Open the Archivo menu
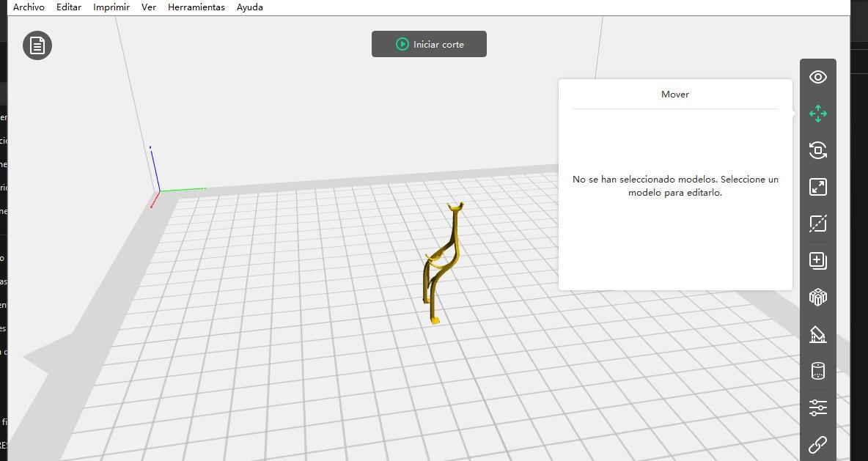Screen dimensions: 868x461 tap(29, 7)
